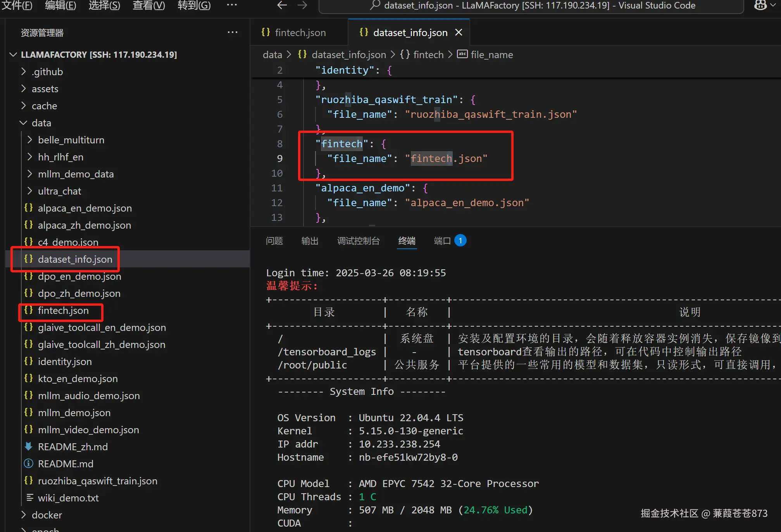Open explorer panel more actions ellipsis
Viewport: 781px width, 532px height.
[x=233, y=33]
